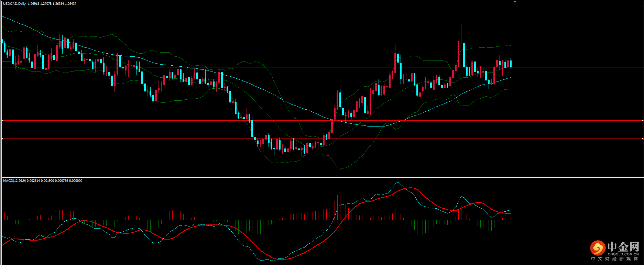Viewport: 644px width, 265px height.
Task: Click the lower gray horizontal line's left handle
Action: click(2, 139)
